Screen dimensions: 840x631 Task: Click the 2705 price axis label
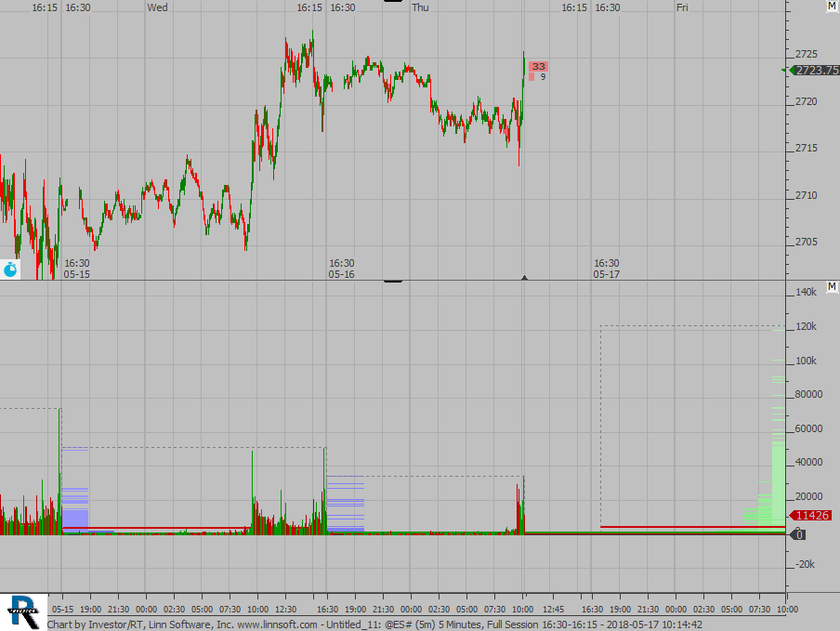[807, 243]
